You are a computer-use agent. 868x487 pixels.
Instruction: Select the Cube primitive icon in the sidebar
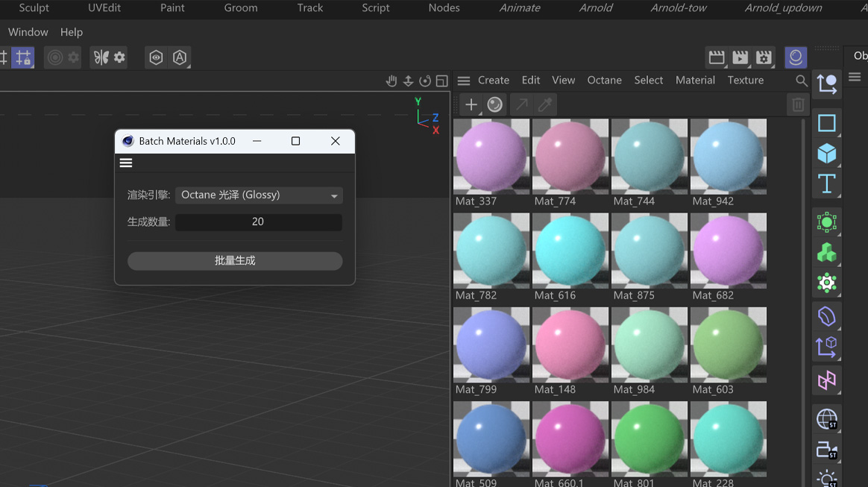click(826, 153)
